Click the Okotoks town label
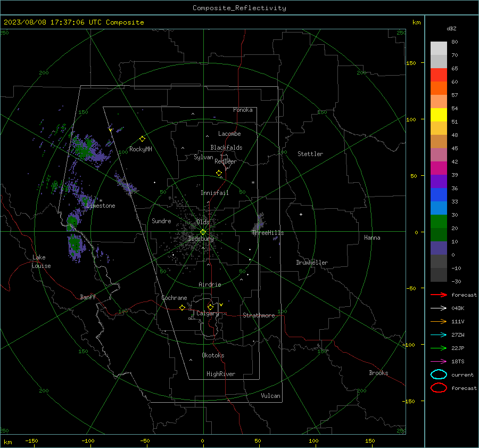The image size is (479, 448). click(213, 355)
